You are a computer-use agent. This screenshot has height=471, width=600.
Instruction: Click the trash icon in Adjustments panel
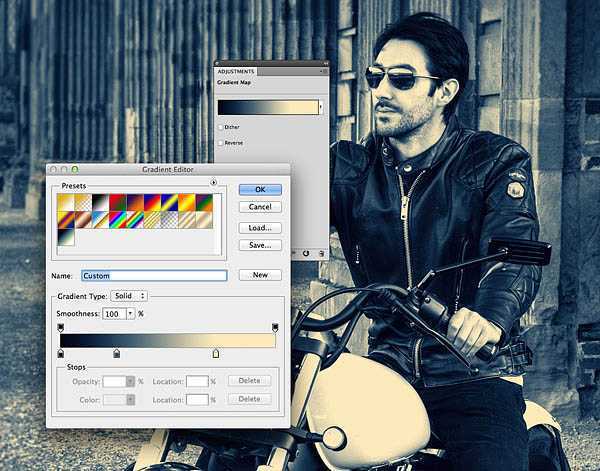(321, 254)
